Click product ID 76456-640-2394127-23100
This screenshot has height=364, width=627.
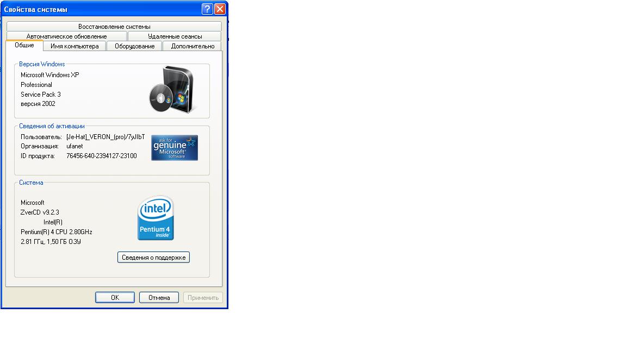pyautogui.click(x=102, y=156)
